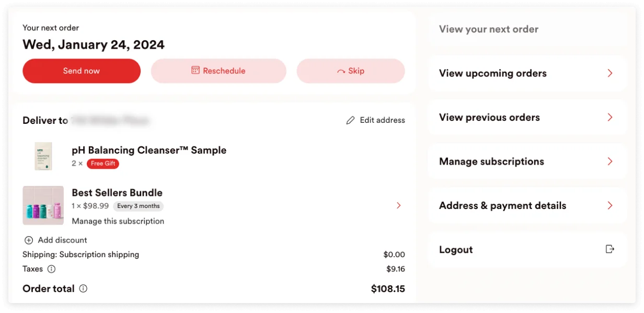This screenshot has height=313, width=644.
Task: Select View your next order item
Action: pyautogui.click(x=489, y=29)
